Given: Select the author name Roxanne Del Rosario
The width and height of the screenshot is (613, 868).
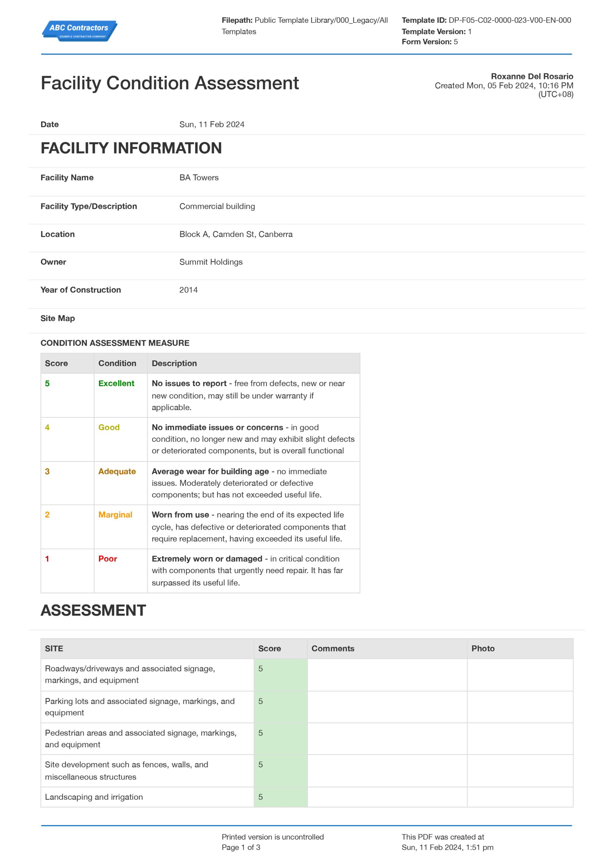Looking at the screenshot, I should pyautogui.click(x=531, y=76).
